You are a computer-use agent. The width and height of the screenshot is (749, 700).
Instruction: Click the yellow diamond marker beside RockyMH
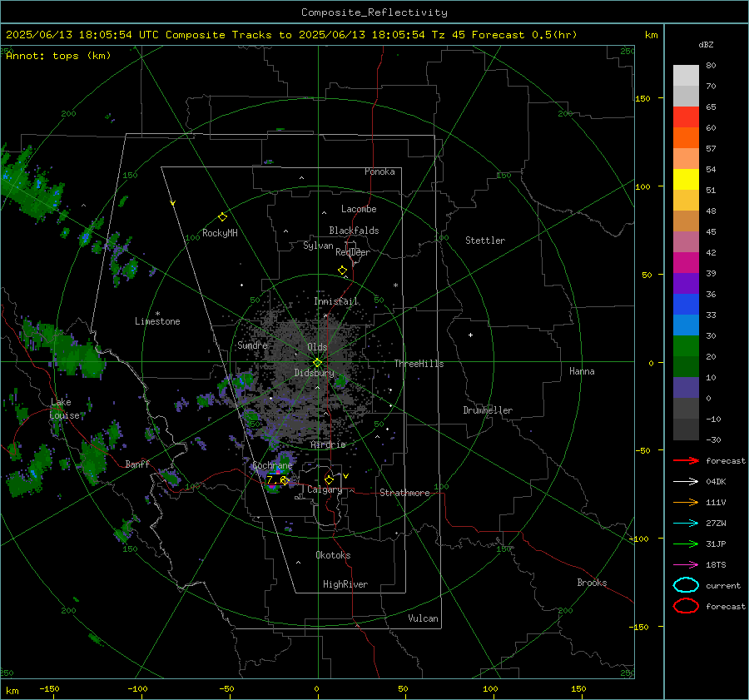coord(222,217)
